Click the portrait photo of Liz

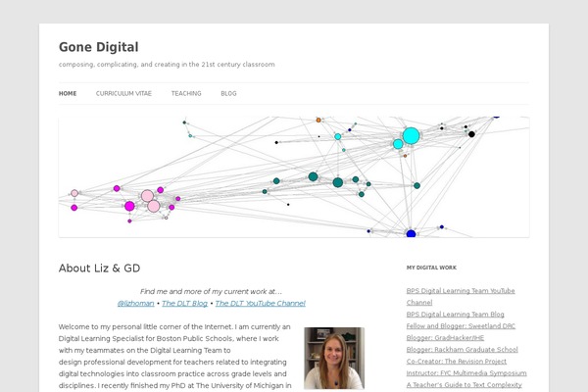(333, 359)
